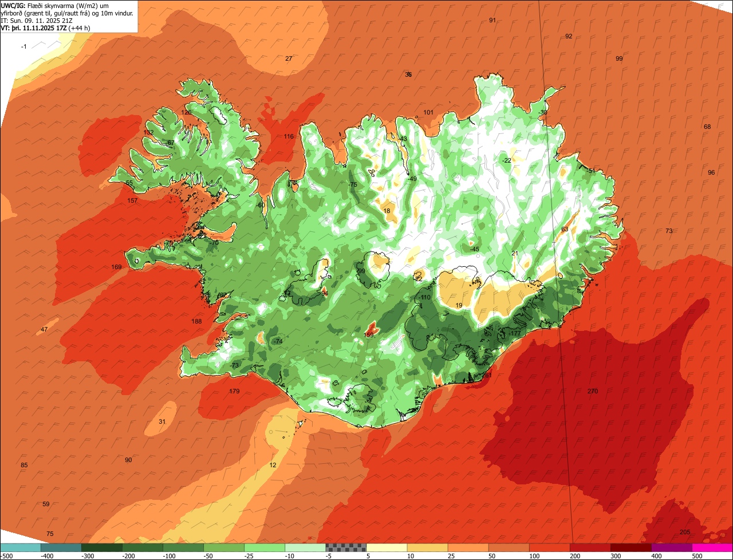Click the '19' value on the glacier

[459, 305]
